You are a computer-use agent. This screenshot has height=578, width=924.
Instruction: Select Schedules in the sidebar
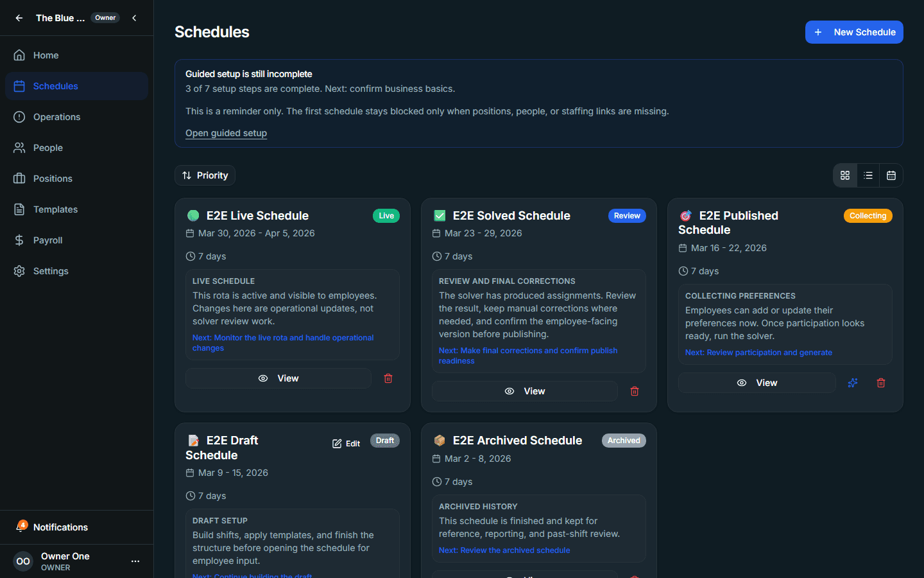coord(76,86)
